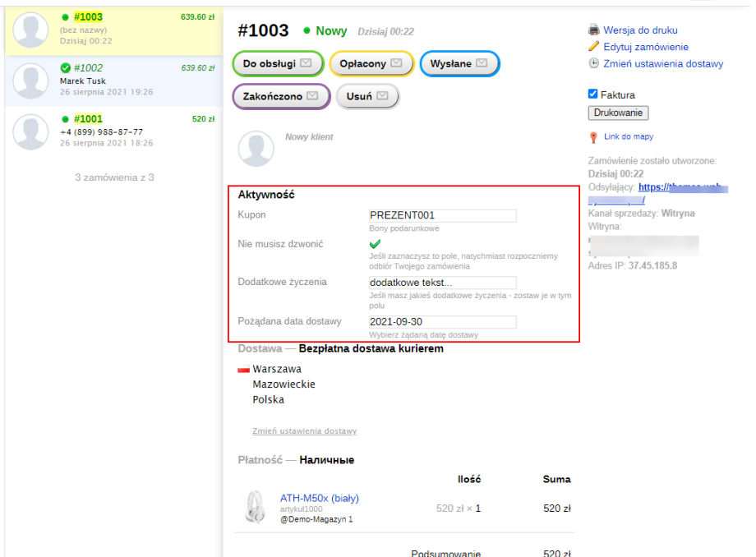Click the envelope icon on Wysłane button
The height and width of the screenshot is (557, 756).
482,63
